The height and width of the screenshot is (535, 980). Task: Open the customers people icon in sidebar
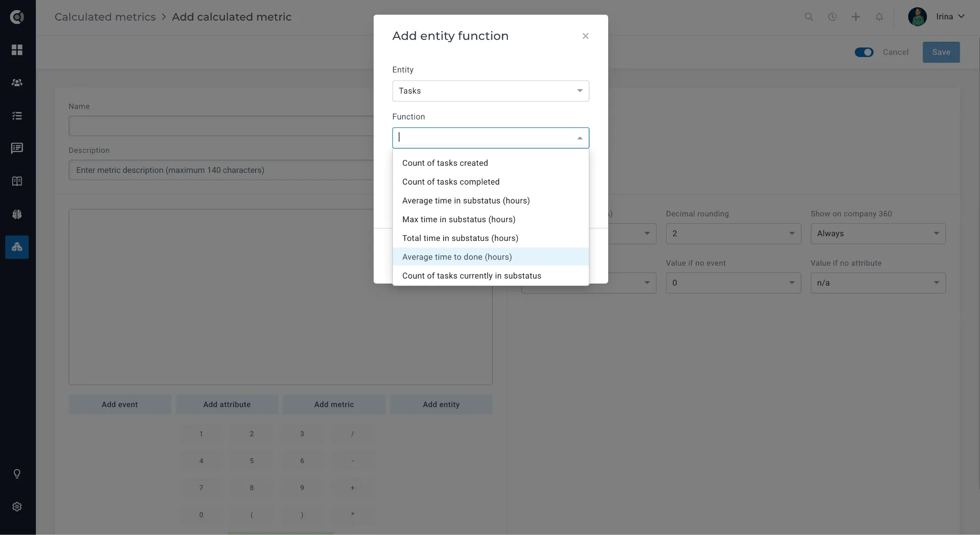[17, 82]
